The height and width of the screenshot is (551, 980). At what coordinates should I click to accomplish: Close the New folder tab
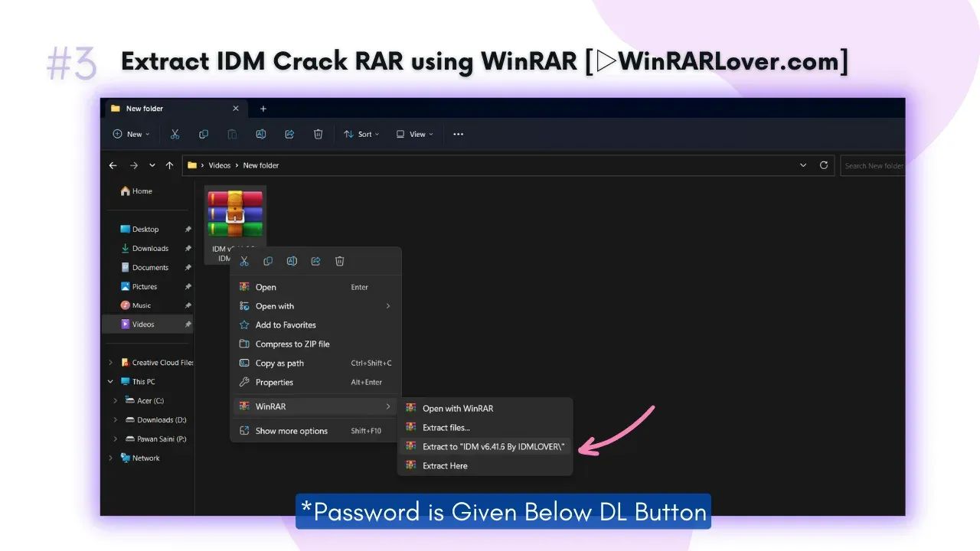(236, 109)
